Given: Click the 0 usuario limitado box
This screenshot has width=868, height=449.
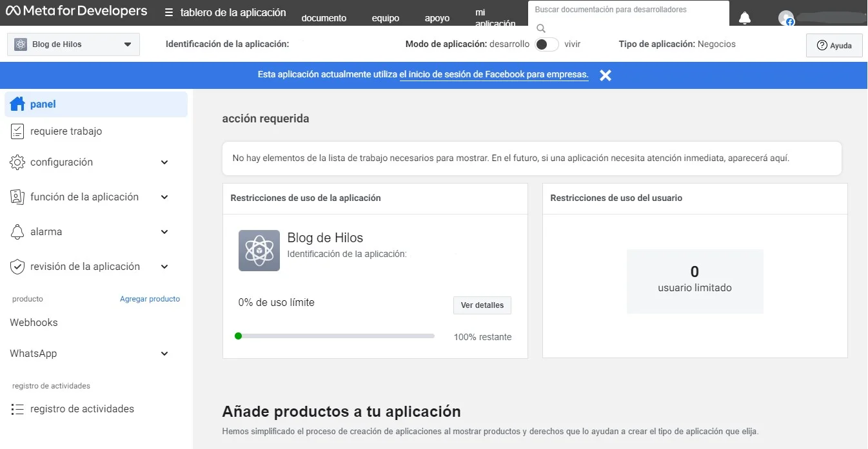Looking at the screenshot, I should click(x=695, y=282).
